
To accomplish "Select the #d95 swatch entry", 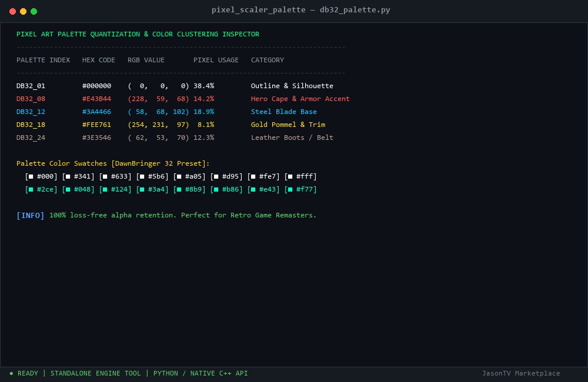I will point(226,176).
